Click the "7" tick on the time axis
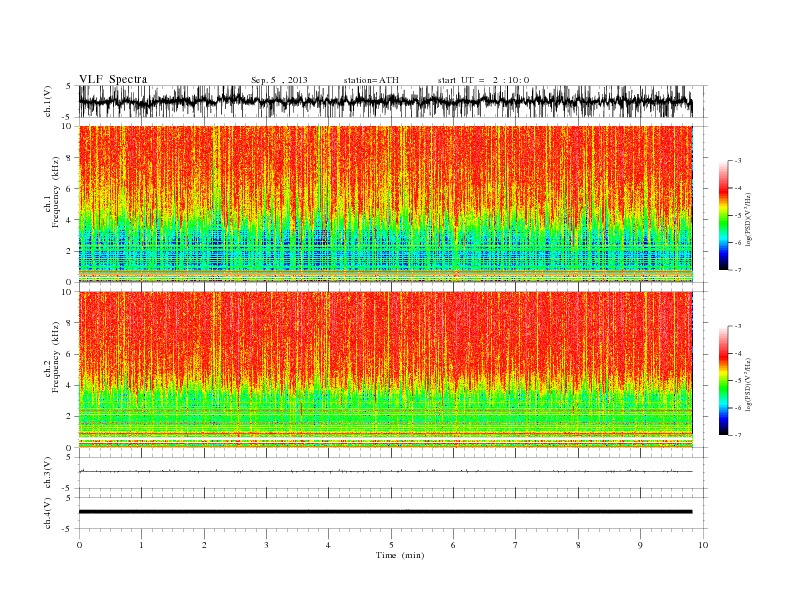This screenshot has height=612, width=792. click(516, 545)
